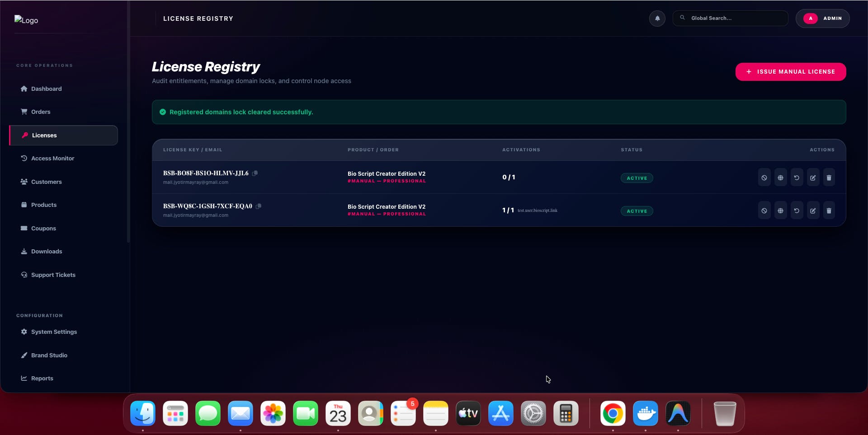Viewport: 868px width, 435px height.
Task: Open Support Tickets
Action: coord(63,275)
